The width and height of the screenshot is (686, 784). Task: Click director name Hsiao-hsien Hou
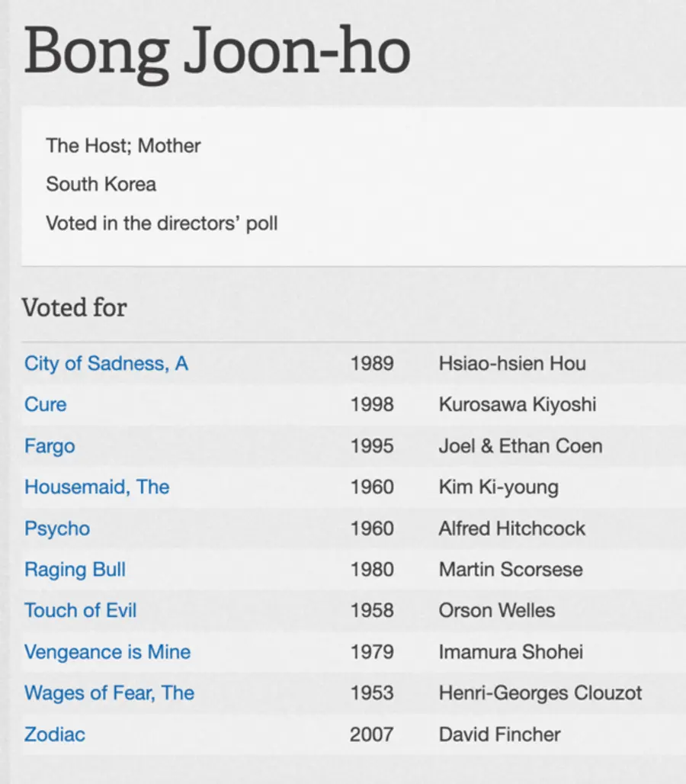[x=512, y=363]
